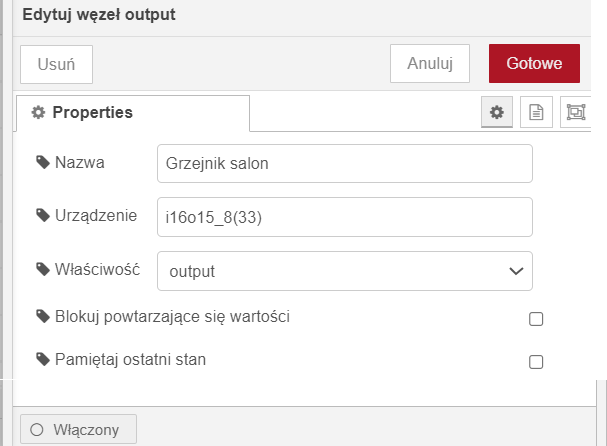Click Gotowe to save the node
This screenshot has width=607, height=446.
tap(534, 63)
